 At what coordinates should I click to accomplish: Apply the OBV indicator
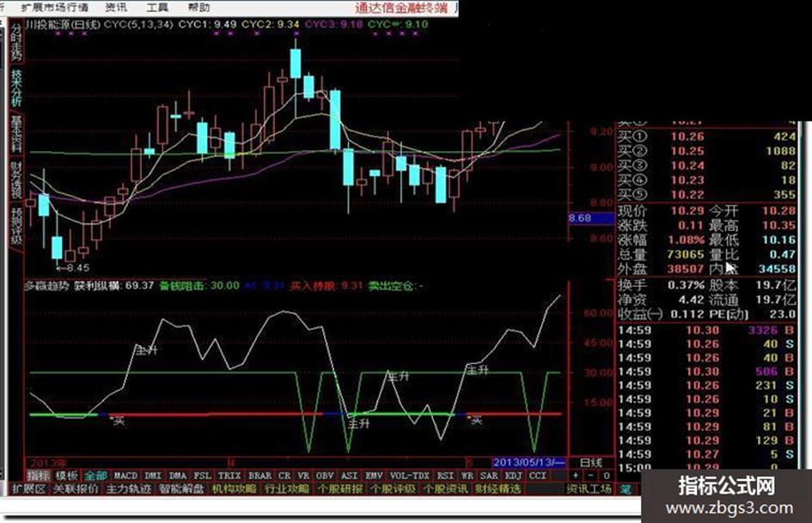pyautogui.click(x=324, y=476)
